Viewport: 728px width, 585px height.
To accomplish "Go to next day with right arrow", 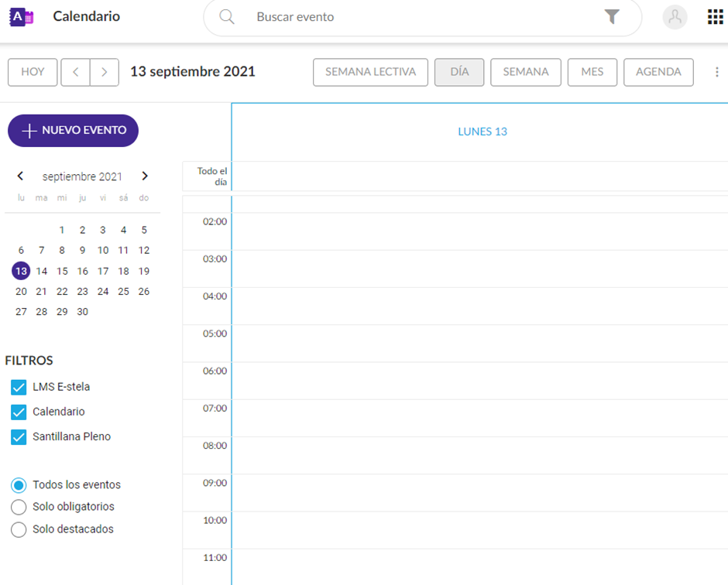I will click(x=105, y=72).
